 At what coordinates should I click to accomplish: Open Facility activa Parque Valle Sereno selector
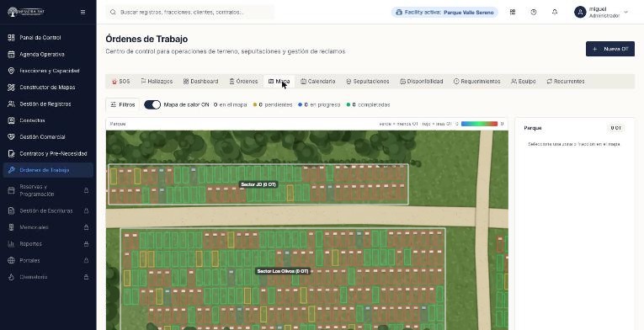444,13
